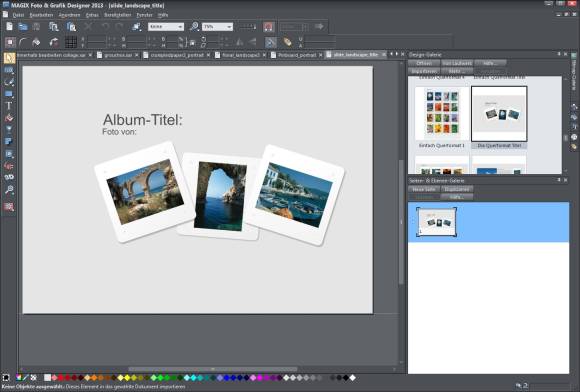This screenshot has height=392, width=580.
Task: Click the Album-Titel text on canvas
Action: pyautogui.click(x=143, y=120)
